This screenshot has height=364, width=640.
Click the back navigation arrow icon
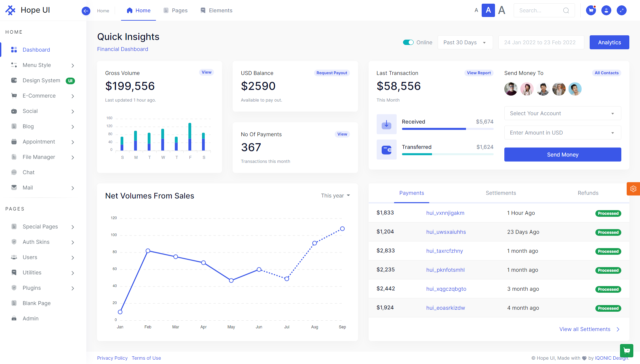86,10
